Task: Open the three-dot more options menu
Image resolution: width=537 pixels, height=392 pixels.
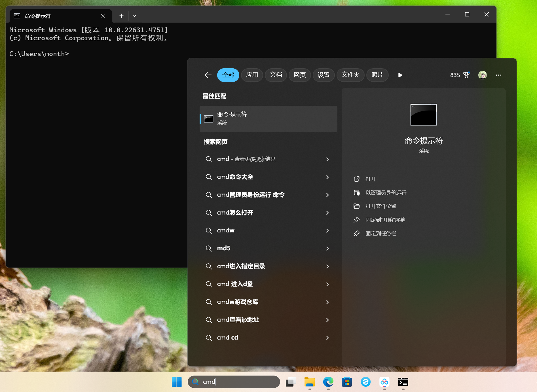Action: click(499, 75)
